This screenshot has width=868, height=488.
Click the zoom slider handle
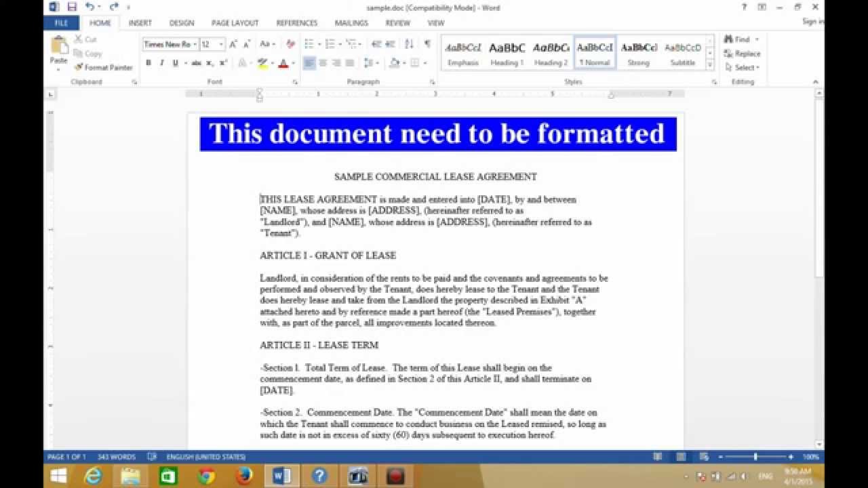(x=755, y=457)
